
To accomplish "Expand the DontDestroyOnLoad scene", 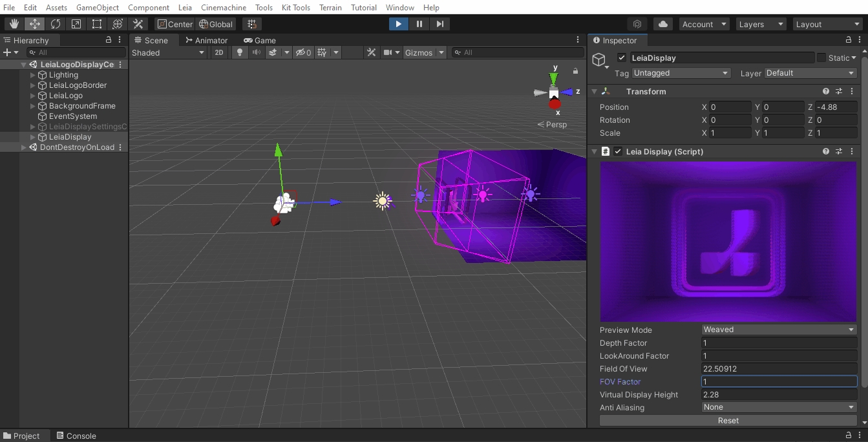I will (24, 147).
